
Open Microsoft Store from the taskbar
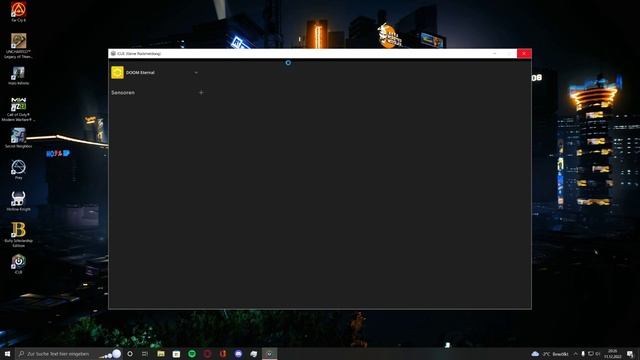coord(176,353)
